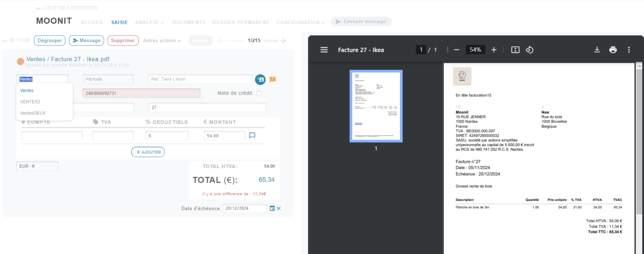Click the Message button

click(86, 40)
